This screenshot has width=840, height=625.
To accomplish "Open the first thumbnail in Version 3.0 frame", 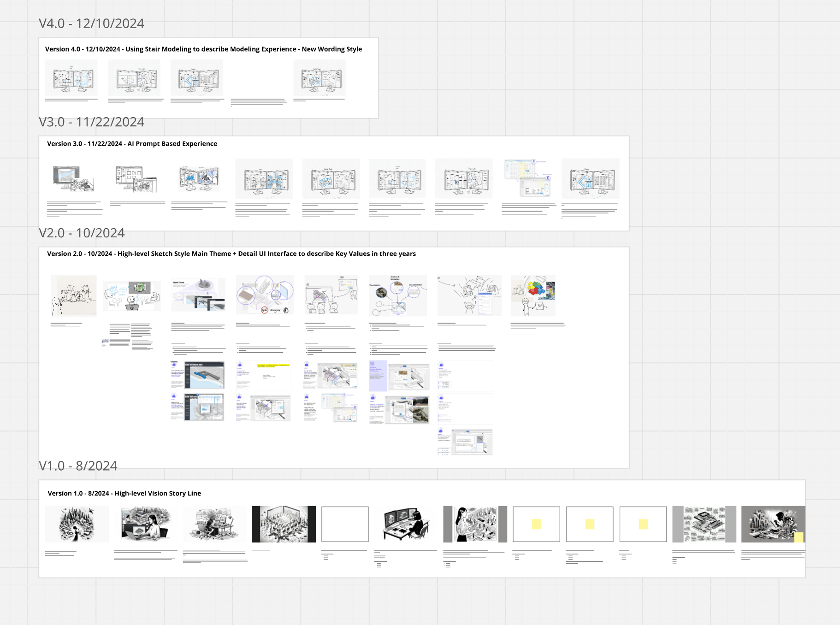I will (73, 179).
